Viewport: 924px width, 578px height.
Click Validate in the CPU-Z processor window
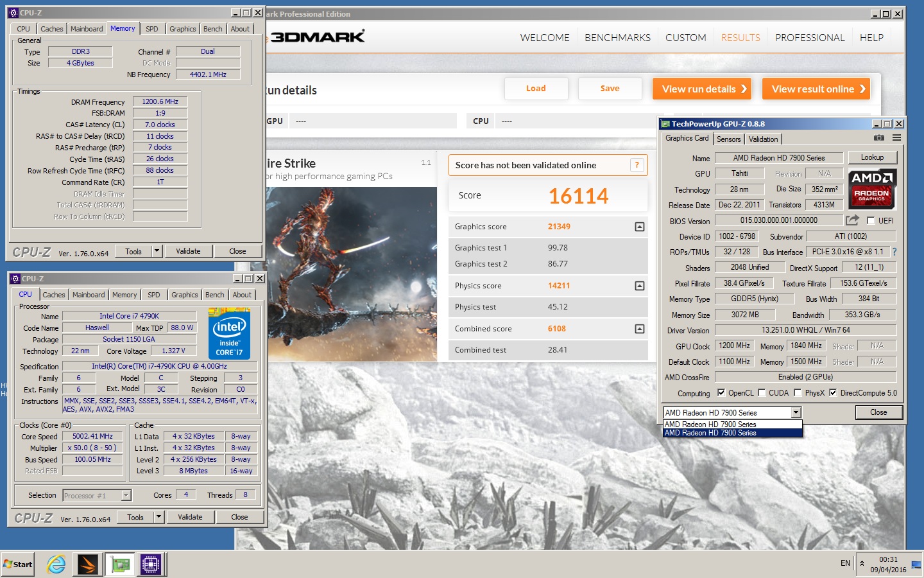pyautogui.click(x=190, y=517)
